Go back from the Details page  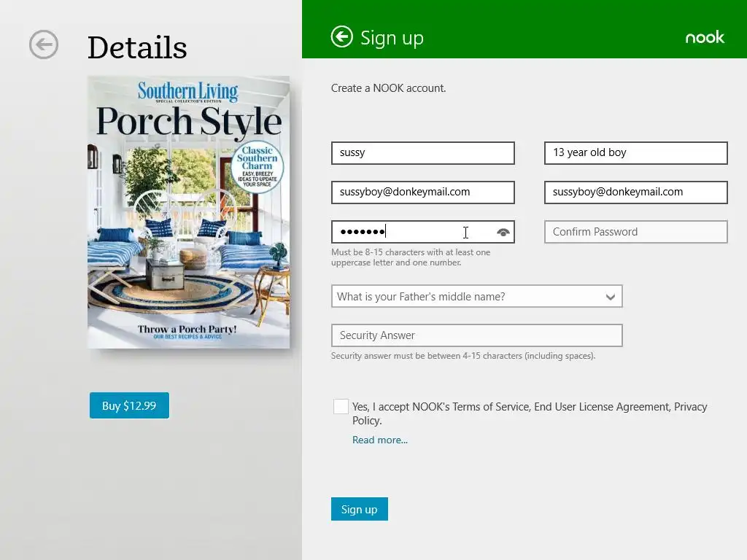pyautogui.click(x=43, y=44)
